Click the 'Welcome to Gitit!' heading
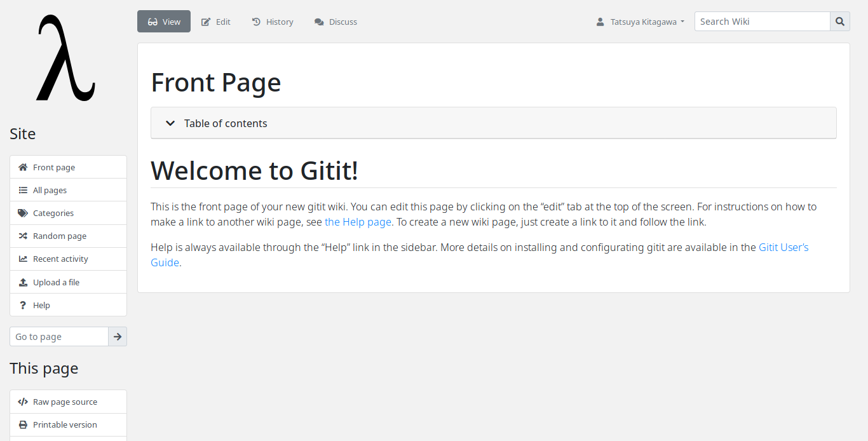Viewport: 868px width, 441px height. coord(254,170)
